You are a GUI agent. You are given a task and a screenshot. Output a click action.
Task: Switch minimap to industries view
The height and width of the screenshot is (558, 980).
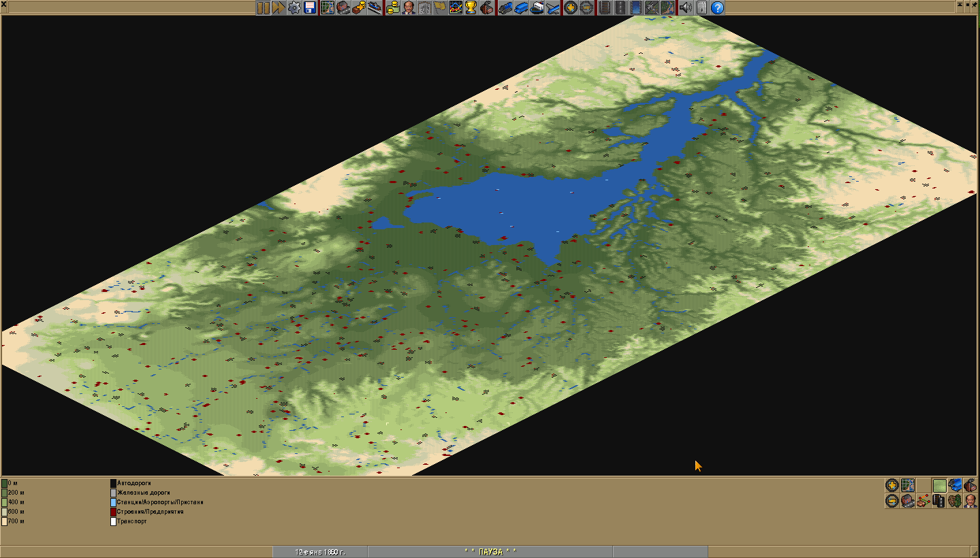[970, 485]
